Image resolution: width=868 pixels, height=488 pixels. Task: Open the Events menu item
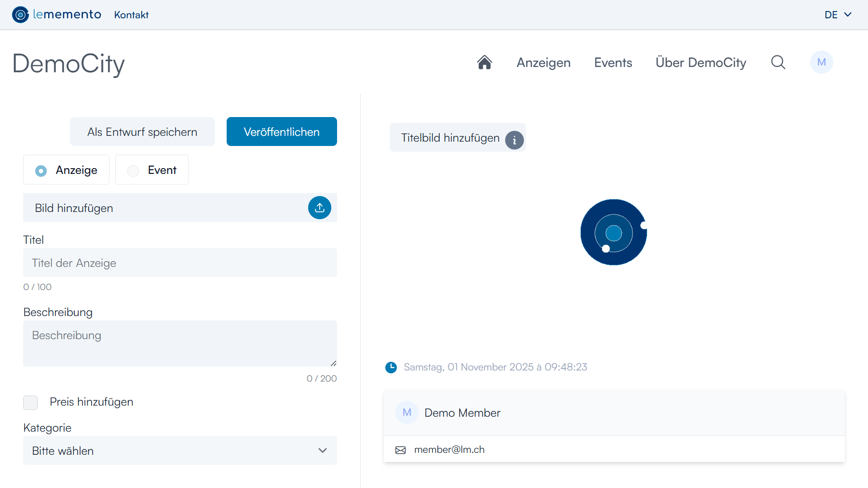tap(613, 63)
